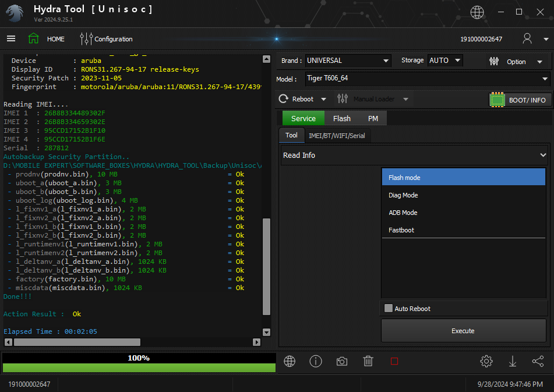Click the Option sliders icon
Image resolution: width=554 pixels, height=392 pixels.
coord(494,61)
